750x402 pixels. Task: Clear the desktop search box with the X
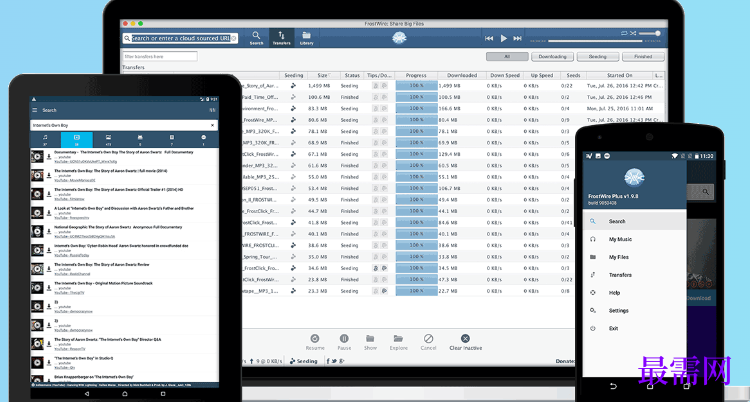pyautogui.click(x=233, y=38)
